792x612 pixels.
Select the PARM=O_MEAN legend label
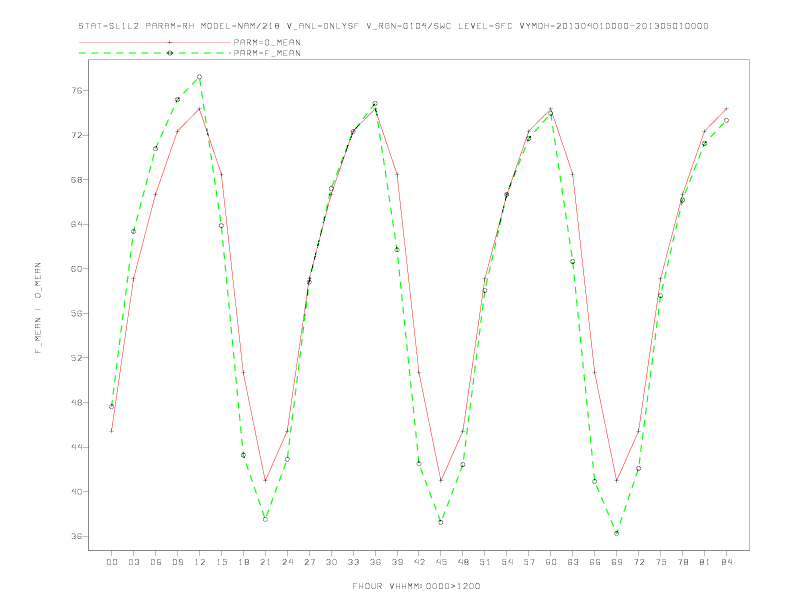267,42
